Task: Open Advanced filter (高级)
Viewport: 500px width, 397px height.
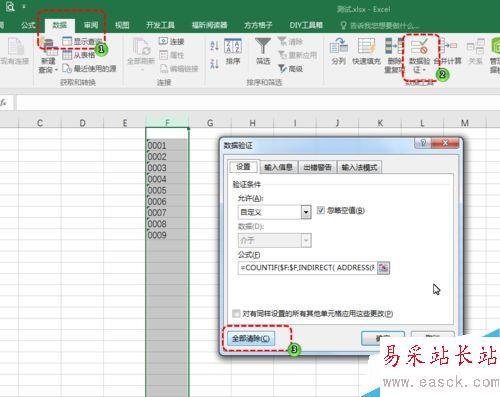Action: (x=290, y=69)
